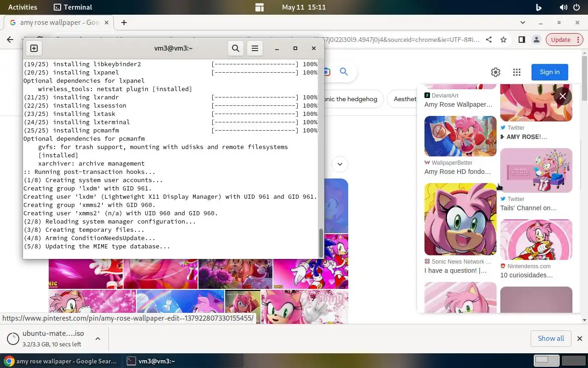Click the Bing indicator in the top bar
Image resolution: width=588 pixels, height=368 pixels.
point(538,7)
